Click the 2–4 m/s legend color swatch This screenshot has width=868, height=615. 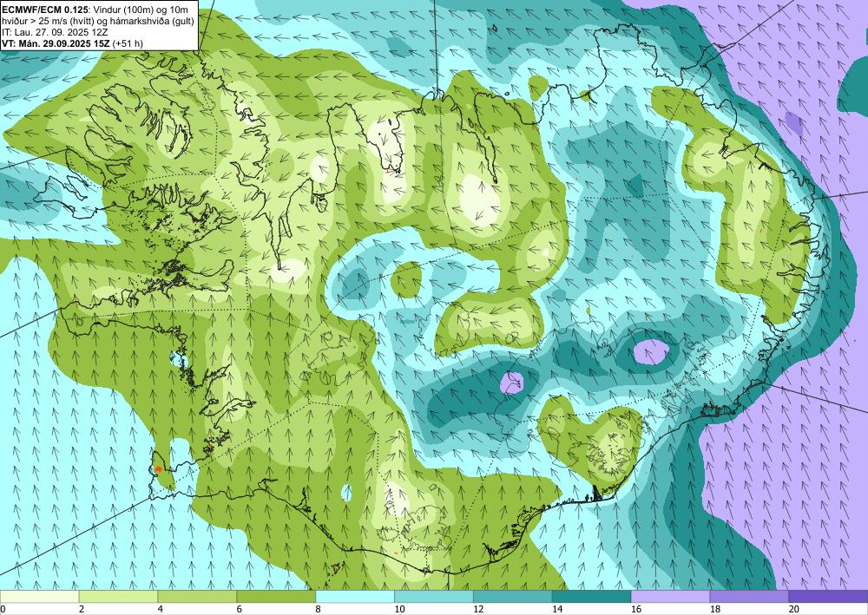(118, 597)
